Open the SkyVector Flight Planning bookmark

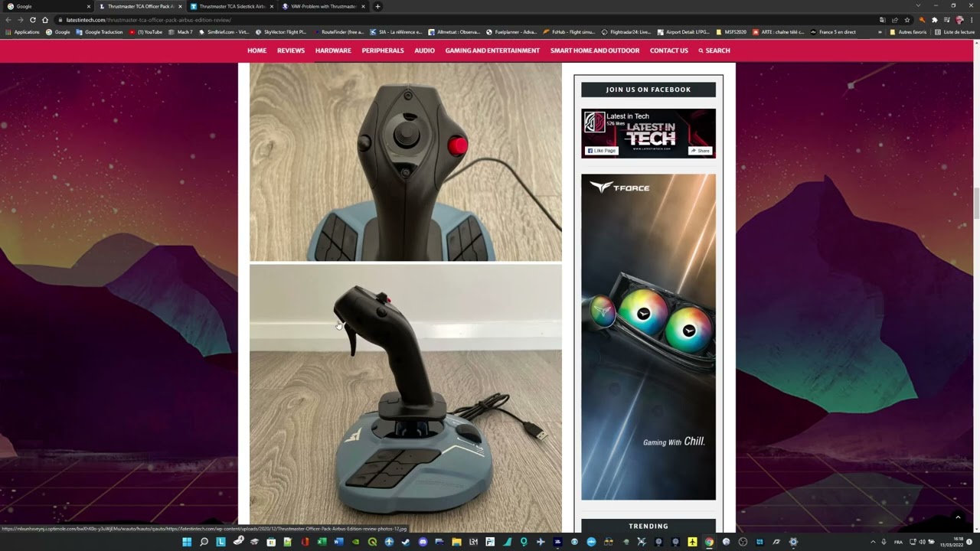pyautogui.click(x=281, y=32)
